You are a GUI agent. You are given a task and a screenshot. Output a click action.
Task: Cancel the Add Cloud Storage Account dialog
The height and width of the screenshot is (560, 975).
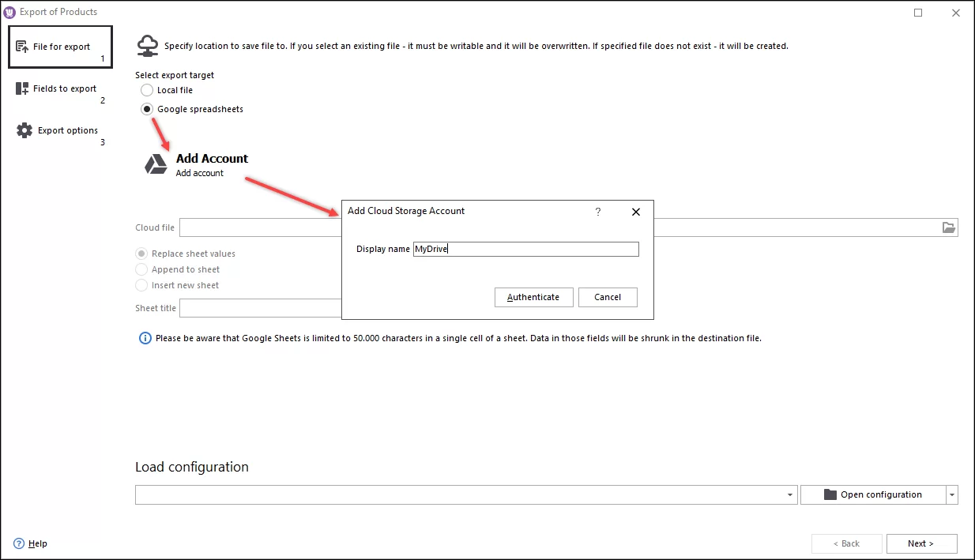coord(607,297)
